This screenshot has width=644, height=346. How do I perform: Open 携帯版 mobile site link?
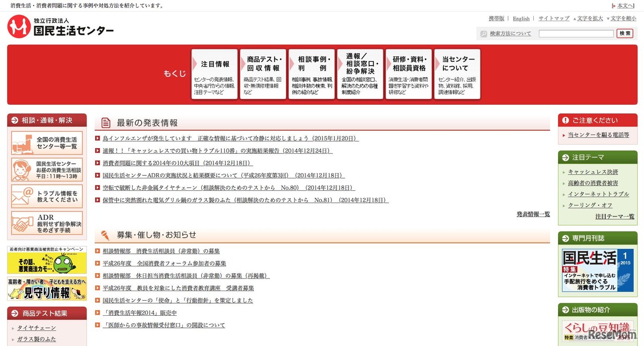point(497,19)
